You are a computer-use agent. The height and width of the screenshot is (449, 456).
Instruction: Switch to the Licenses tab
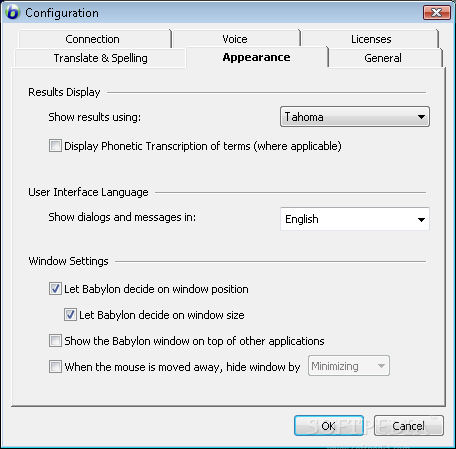[370, 39]
